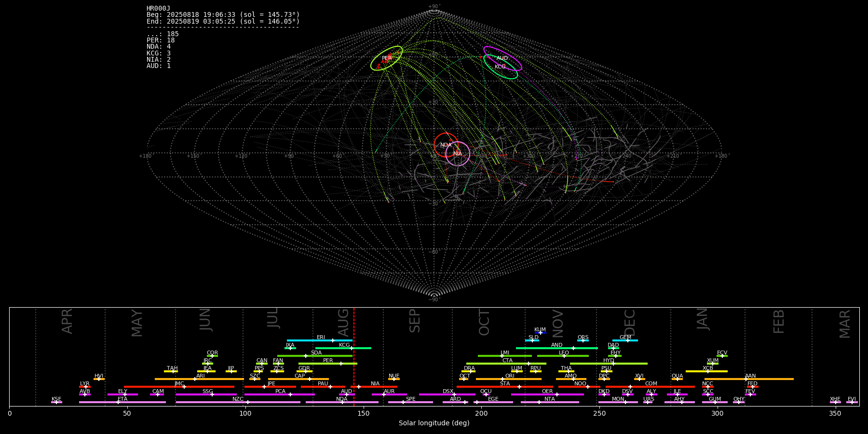Click the HYD shower bar label
868x434 pixels.
609,361
